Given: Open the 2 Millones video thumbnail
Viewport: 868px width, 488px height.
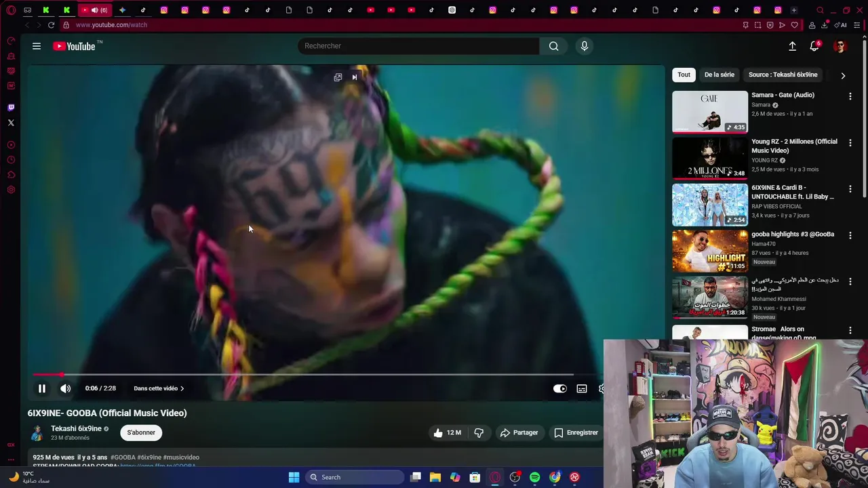Looking at the screenshot, I should (710, 159).
